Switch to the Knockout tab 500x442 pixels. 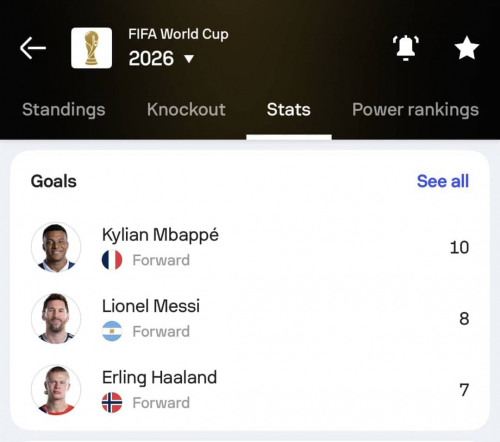186,110
